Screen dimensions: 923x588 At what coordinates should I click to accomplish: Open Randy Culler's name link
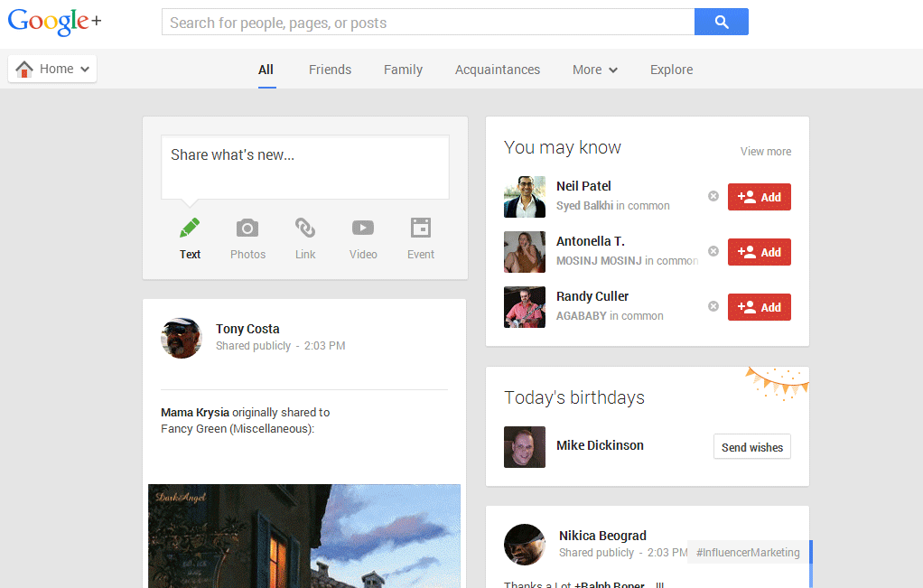point(592,296)
